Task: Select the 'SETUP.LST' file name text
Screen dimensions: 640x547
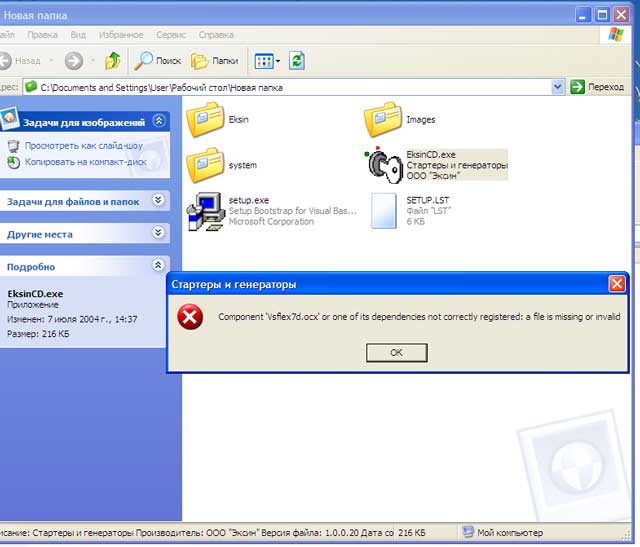Action: coord(428,200)
